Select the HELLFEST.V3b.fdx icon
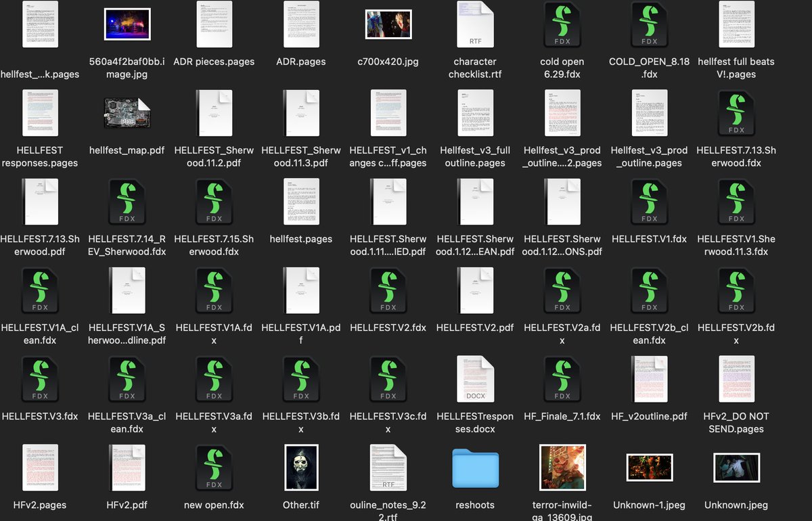The height and width of the screenshot is (521, 812). 301,379
